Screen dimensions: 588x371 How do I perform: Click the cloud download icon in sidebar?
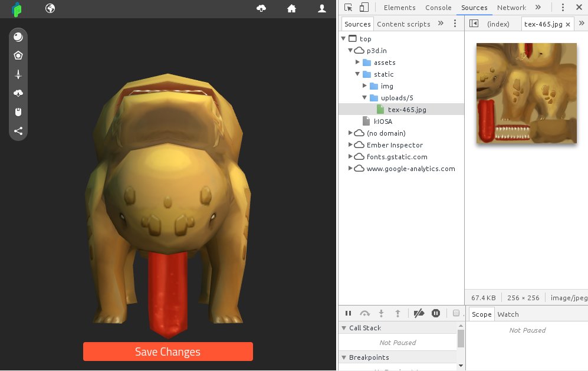tap(18, 93)
